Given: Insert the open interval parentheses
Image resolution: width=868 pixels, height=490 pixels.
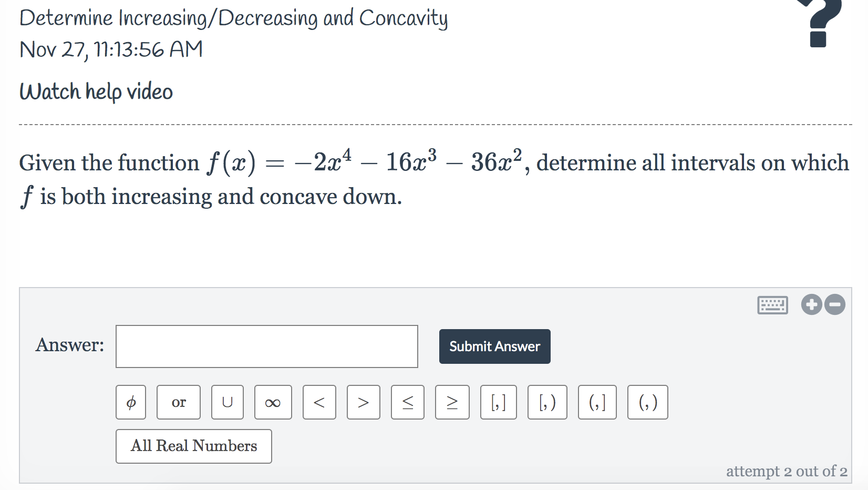Looking at the screenshot, I should tap(647, 402).
